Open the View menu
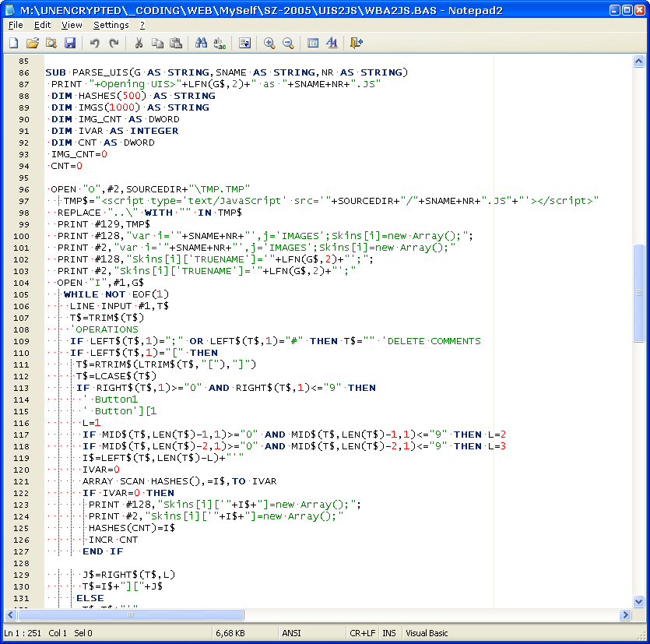This screenshot has width=650, height=644. click(x=72, y=25)
